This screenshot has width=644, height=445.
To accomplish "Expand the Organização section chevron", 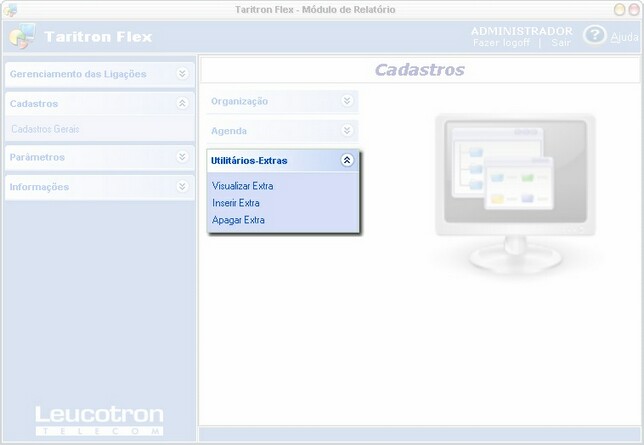I will pyautogui.click(x=347, y=101).
